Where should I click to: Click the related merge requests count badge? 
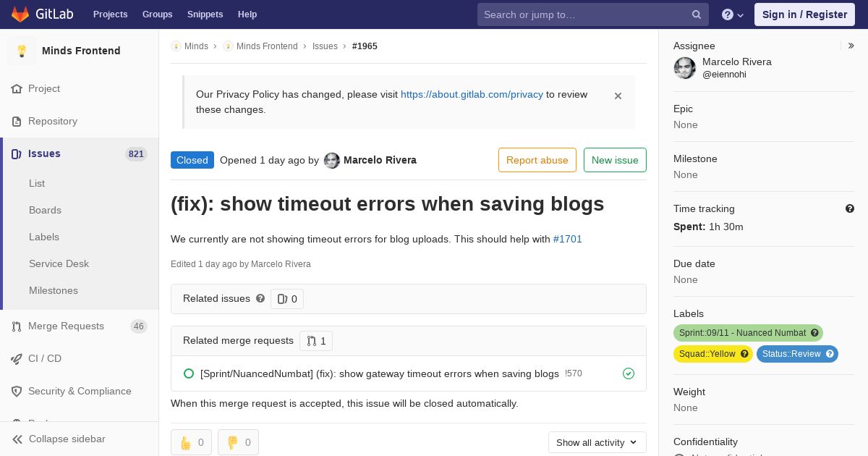(x=316, y=341)
